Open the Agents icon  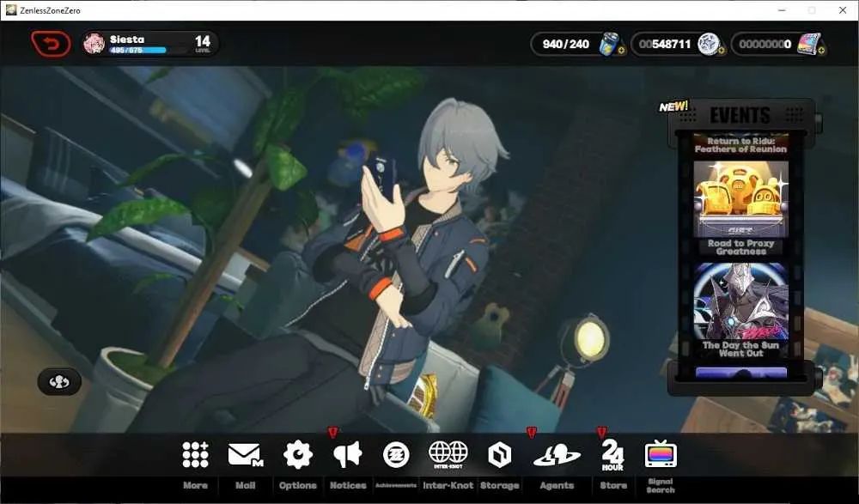(557, 455)
